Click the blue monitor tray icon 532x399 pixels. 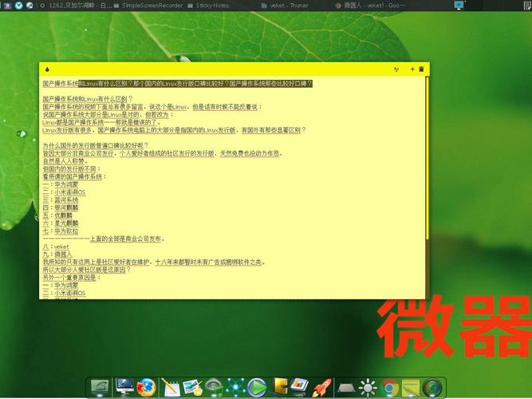coord(459,5)
